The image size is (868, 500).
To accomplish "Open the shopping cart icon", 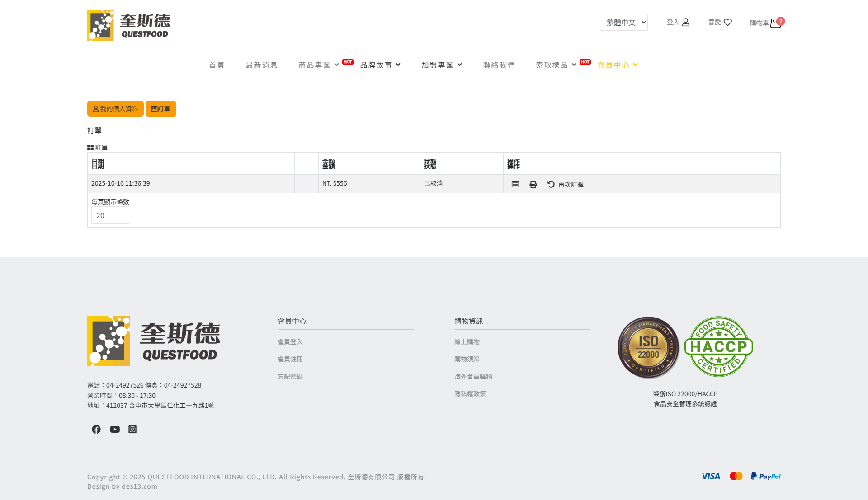I will point(775,23).
